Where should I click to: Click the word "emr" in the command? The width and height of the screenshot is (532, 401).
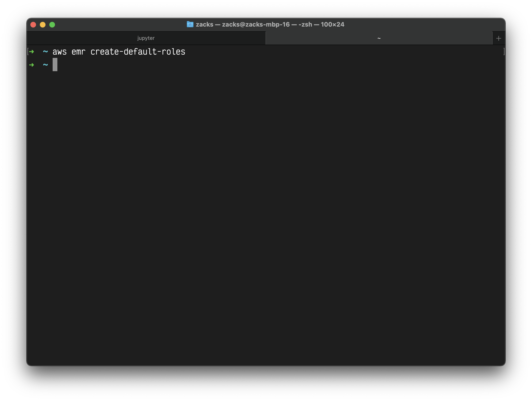(78, 52)
